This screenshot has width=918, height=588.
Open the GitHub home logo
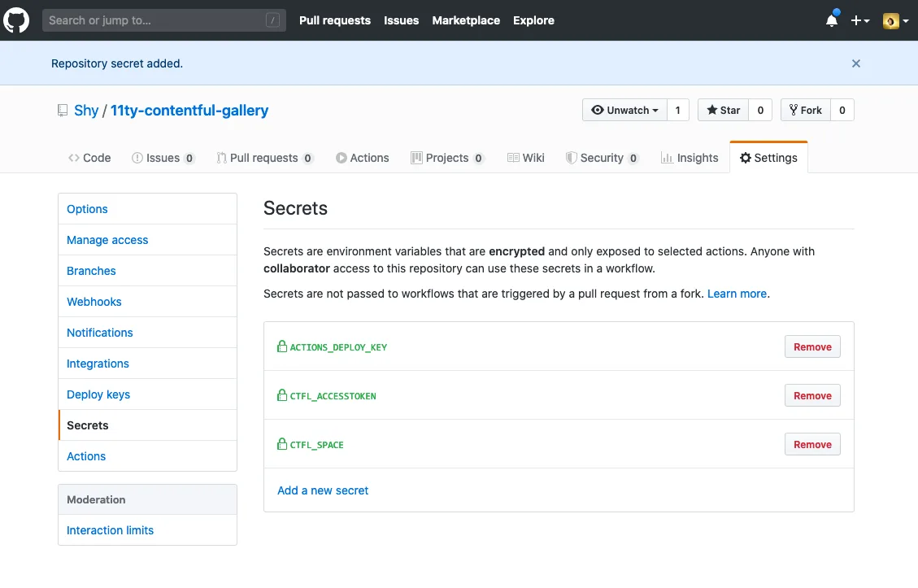pyautogui.click(x=16, y=20)
